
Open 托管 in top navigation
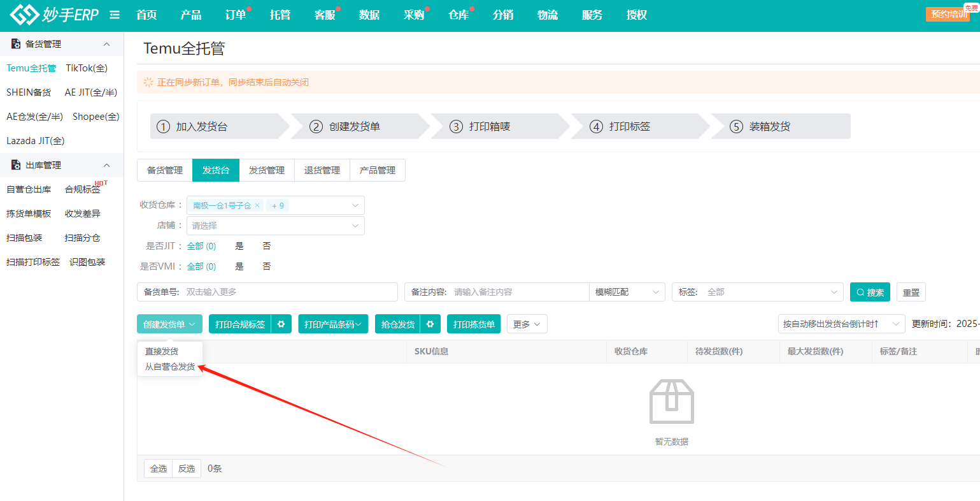[280, 15]
